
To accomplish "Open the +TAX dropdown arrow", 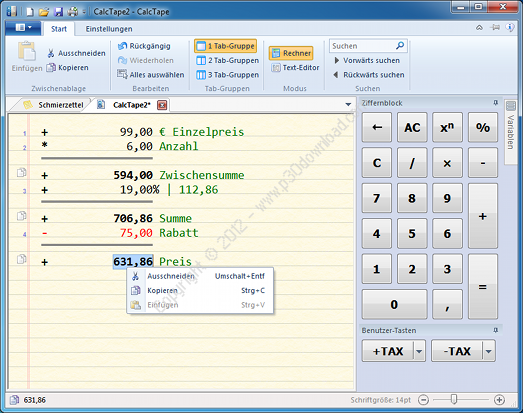I will tap(419, 351).
